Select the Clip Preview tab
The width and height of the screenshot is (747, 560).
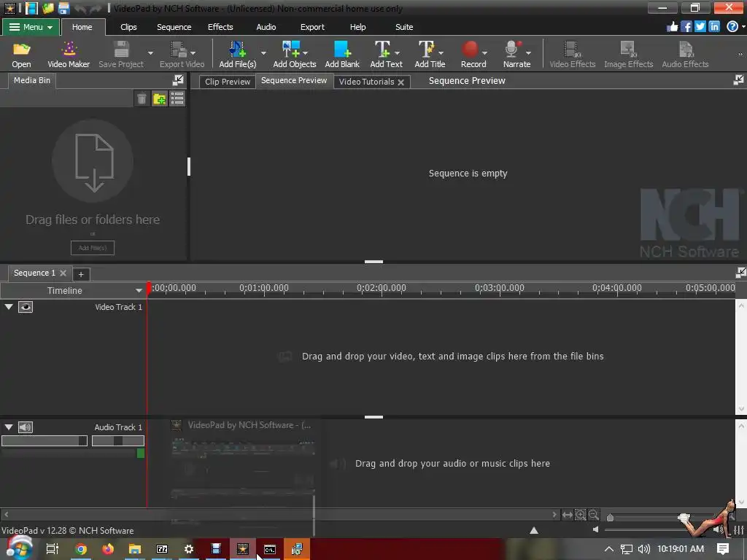point(228,82)
